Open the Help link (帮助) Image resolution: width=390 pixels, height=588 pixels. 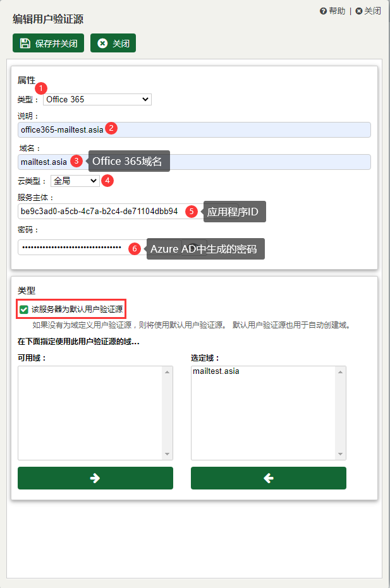point(332,11)
